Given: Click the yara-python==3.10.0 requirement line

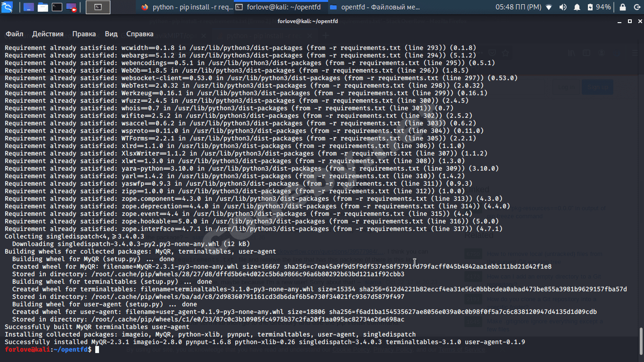Looking at the screenshot, I should point(252,169).
